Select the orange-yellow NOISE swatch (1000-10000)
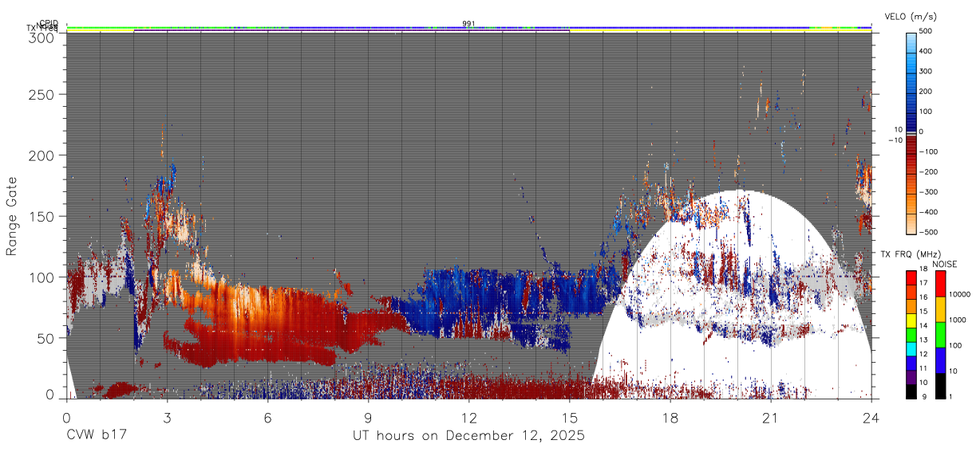 click(x=940, y=309)
